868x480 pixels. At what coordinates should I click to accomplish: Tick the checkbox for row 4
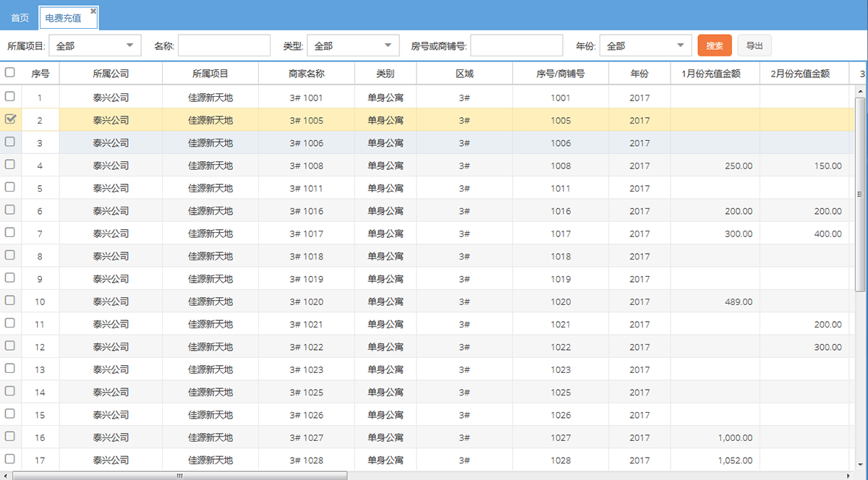click(10, 164)
